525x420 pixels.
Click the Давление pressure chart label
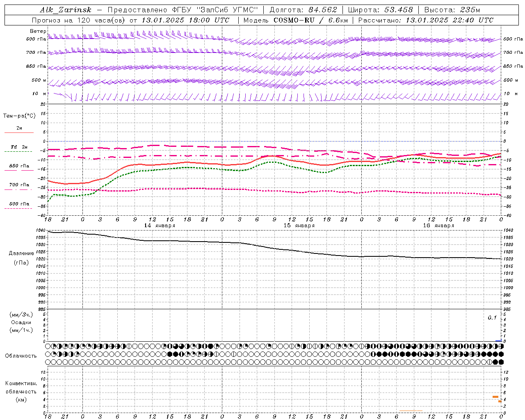point(21,253)
